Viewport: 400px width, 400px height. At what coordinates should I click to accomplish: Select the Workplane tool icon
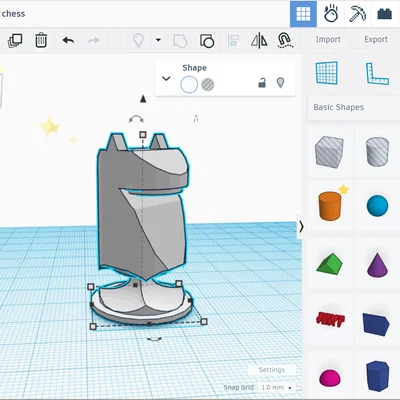pyautogui.click(x=327, y=72)
